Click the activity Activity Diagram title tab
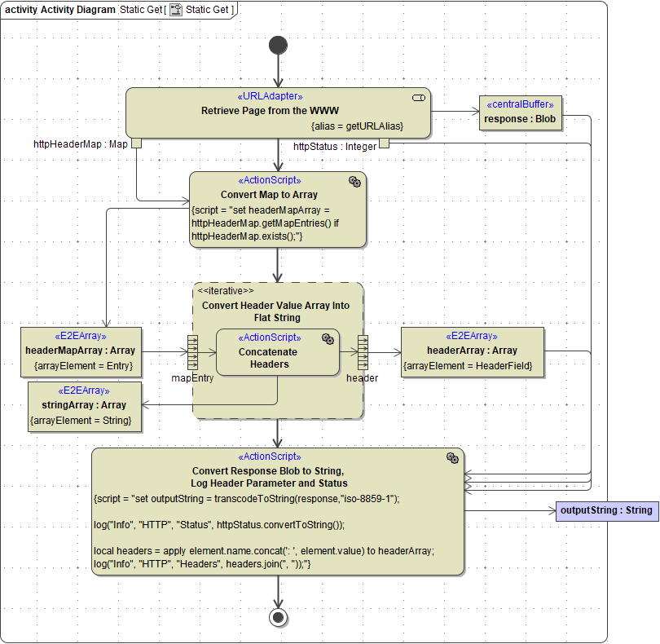Viewport: 660px width, 644px height. 60,9
